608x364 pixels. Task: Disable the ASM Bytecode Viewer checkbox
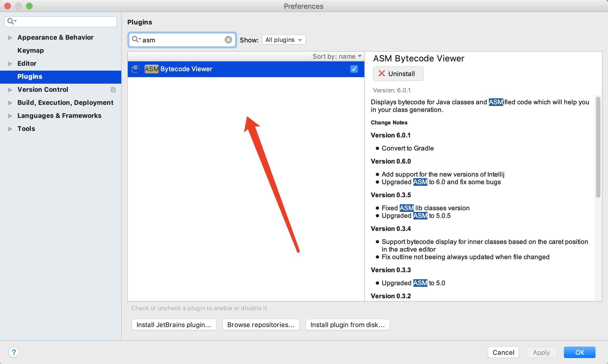click(x=354, y=69)
